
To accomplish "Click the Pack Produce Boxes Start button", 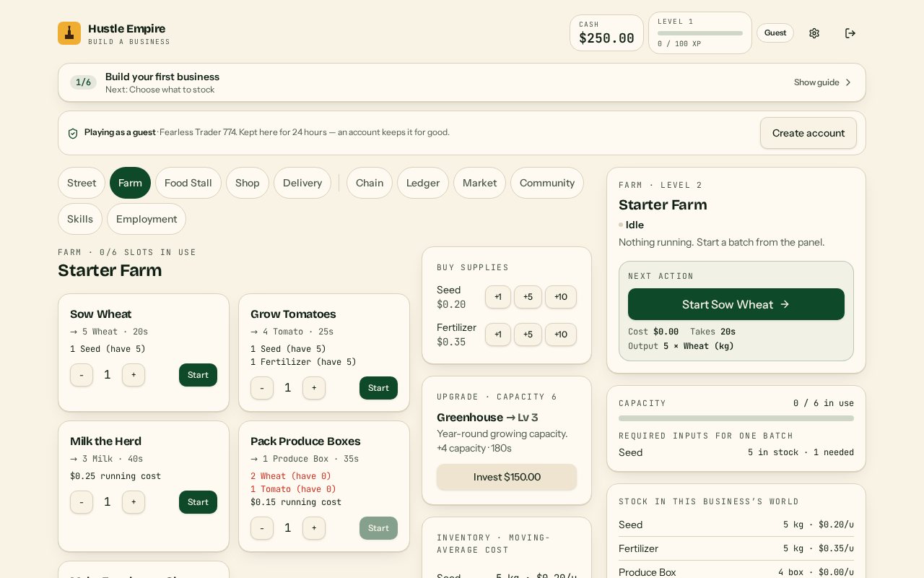I will pos(378,528).
